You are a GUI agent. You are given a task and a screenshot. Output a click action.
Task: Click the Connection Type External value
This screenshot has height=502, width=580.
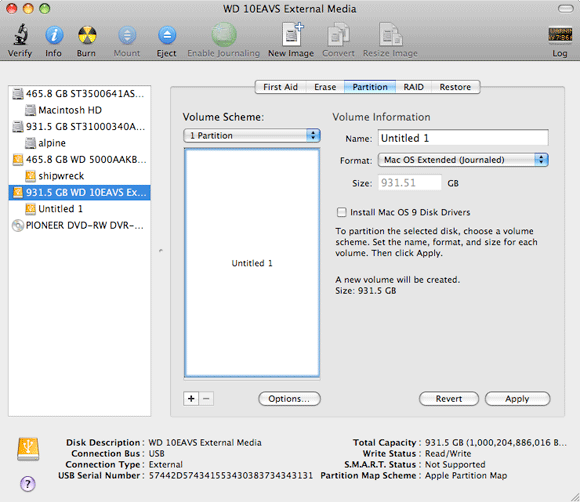coord(165,464)
